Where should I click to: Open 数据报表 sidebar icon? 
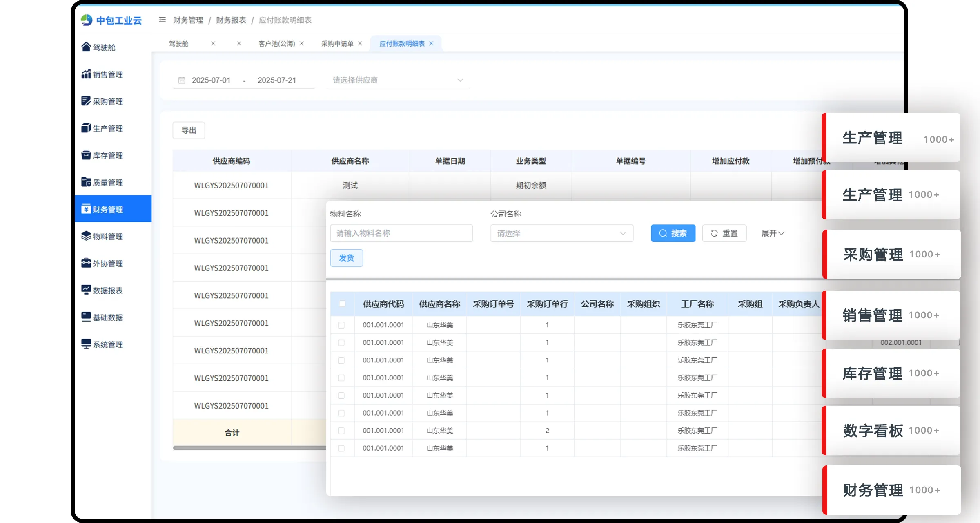(x=86, y=290)
